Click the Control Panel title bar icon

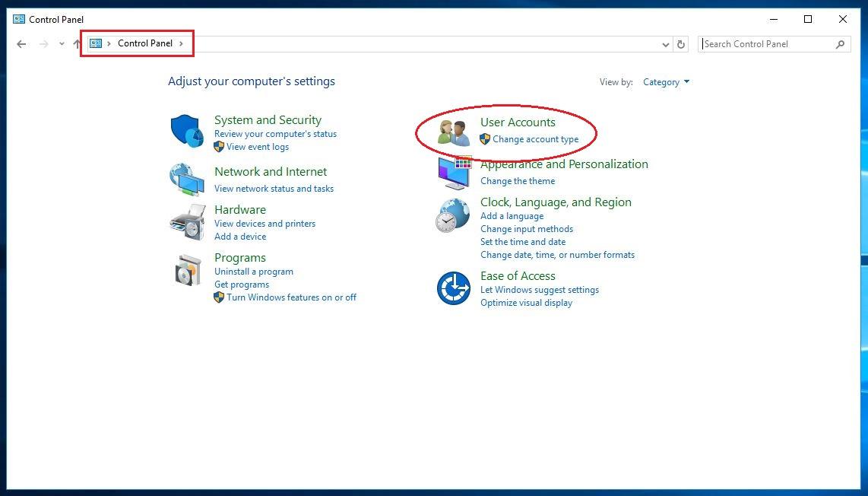tap(19, 19)
